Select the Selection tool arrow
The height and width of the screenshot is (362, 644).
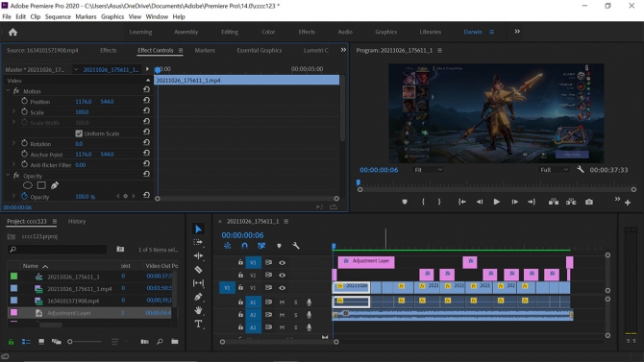coord(198,229)
